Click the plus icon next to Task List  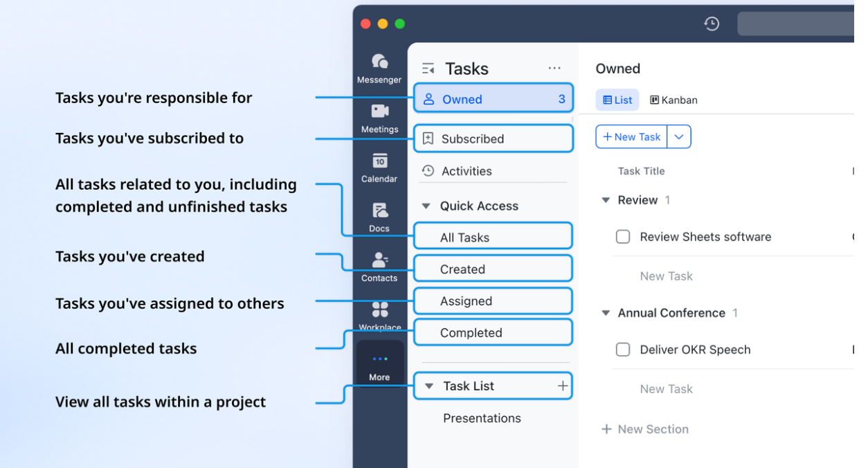[x=563, y=386]
